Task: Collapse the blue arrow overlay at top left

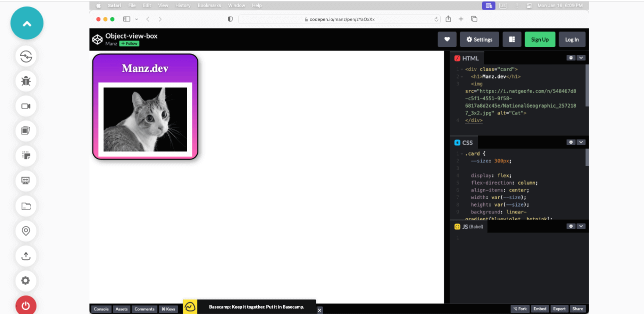Action: pyautogui.click(x=26, y=22)
